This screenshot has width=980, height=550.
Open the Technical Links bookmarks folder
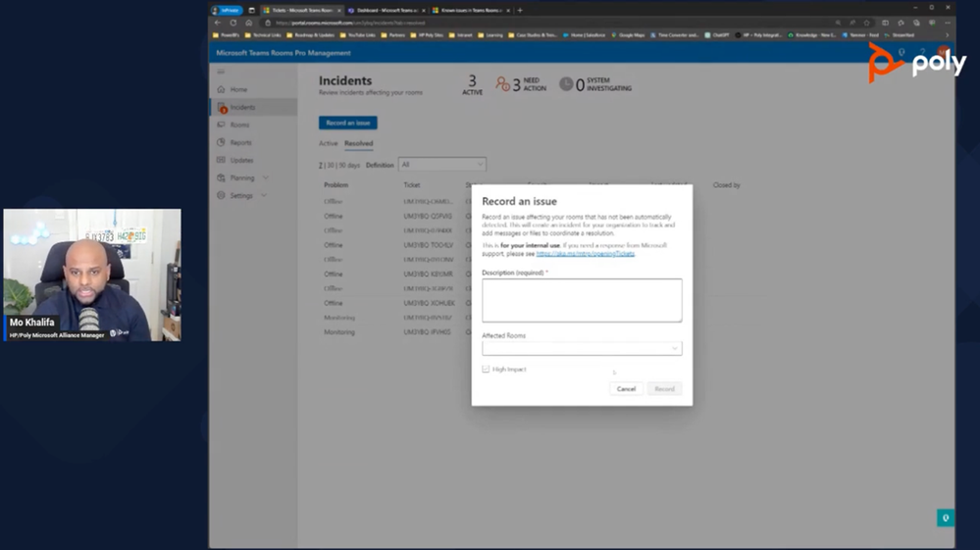[263, 35]
